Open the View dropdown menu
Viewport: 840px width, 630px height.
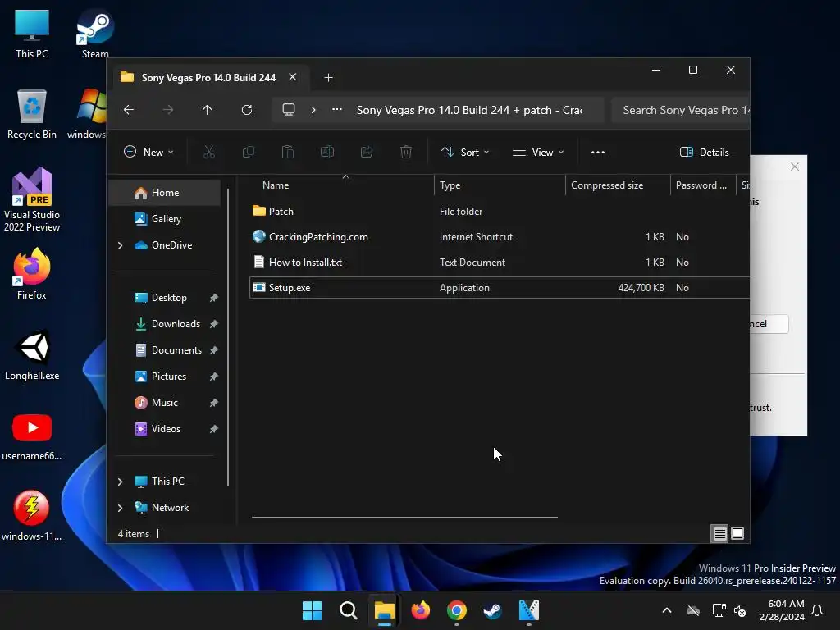coord(538,152)
